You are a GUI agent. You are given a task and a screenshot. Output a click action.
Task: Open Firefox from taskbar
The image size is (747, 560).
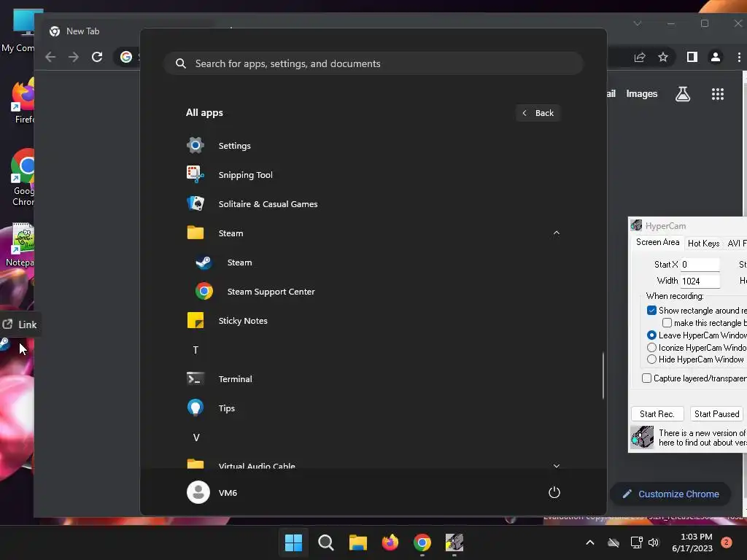(390, 542)
